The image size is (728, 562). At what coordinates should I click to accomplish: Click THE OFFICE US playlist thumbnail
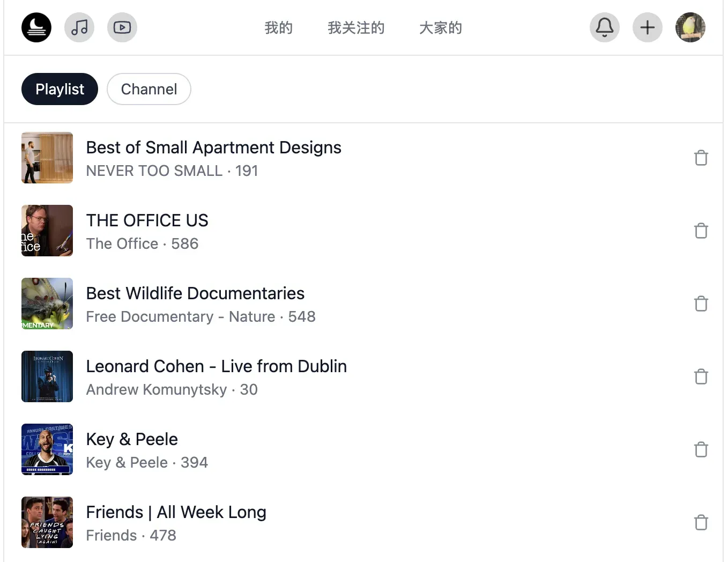pos(47,231)
